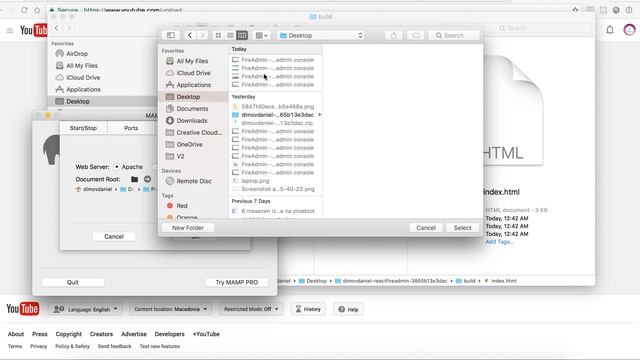Open the Restricted Mode: Off dropdown
The image size is (640, 360).
click(x=251, y=309)
